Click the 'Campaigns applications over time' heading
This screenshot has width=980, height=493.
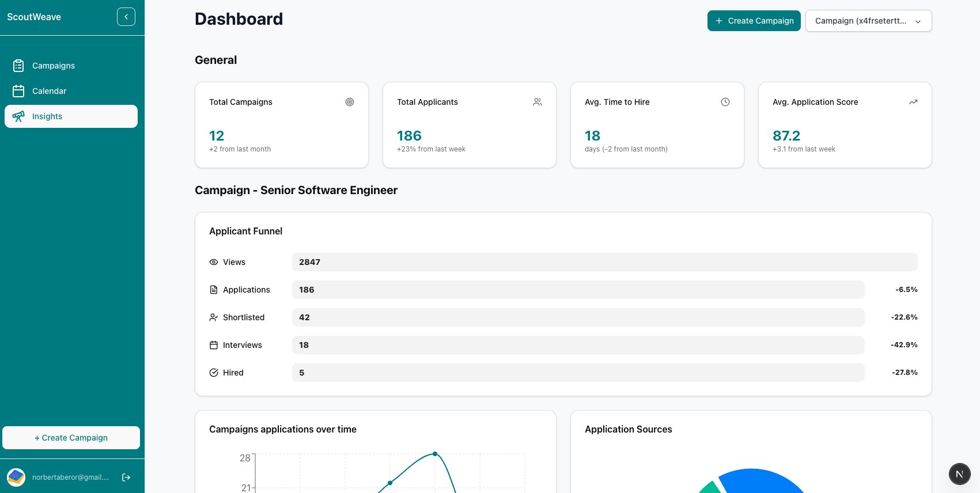click(283, 430)
